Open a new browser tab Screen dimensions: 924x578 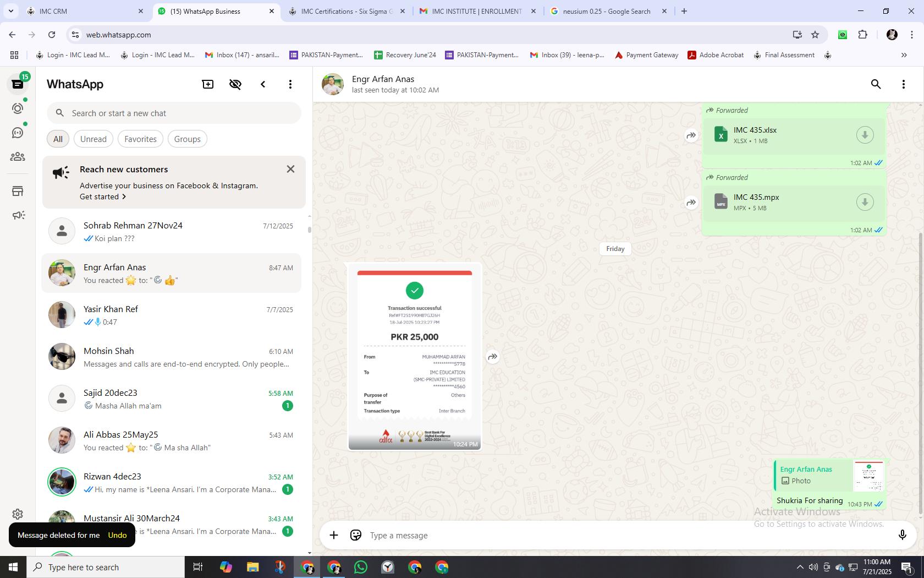point(684,11)
